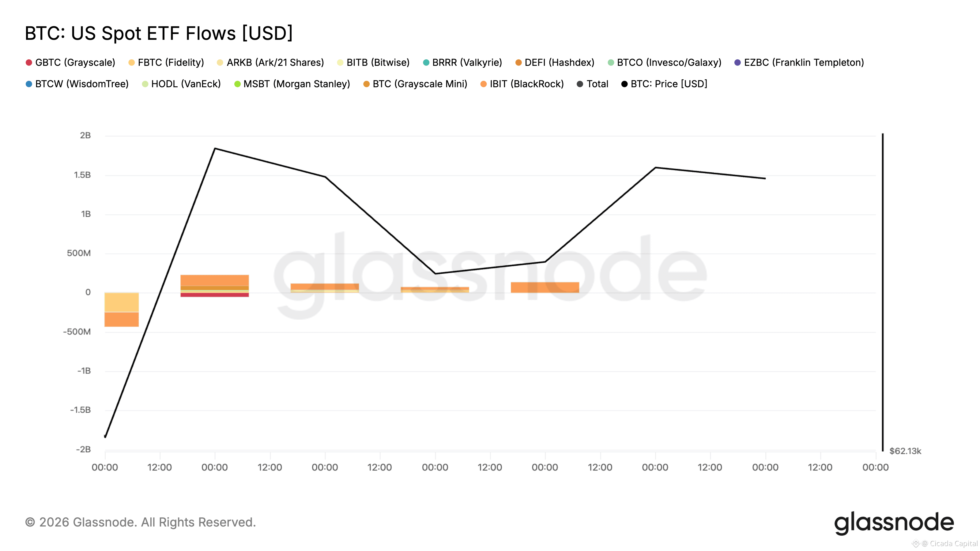Toggle the FBTC (Fidelity) legend entry
980x551 pixels.
[x=166, y=62]
